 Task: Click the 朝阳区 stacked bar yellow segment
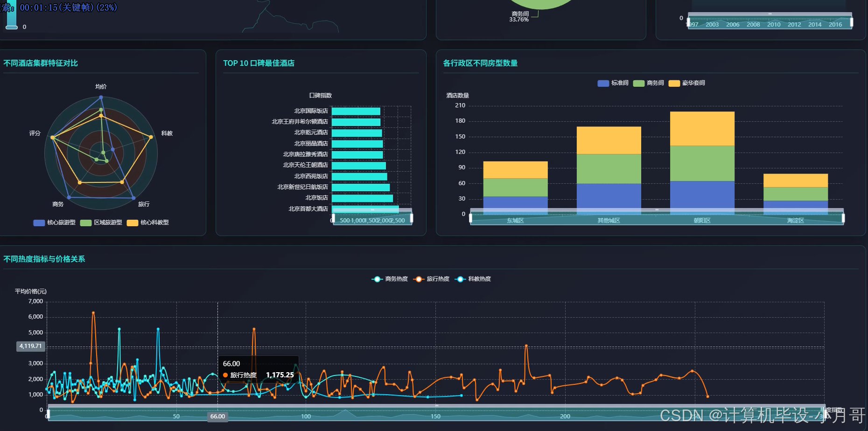(702, 129)
